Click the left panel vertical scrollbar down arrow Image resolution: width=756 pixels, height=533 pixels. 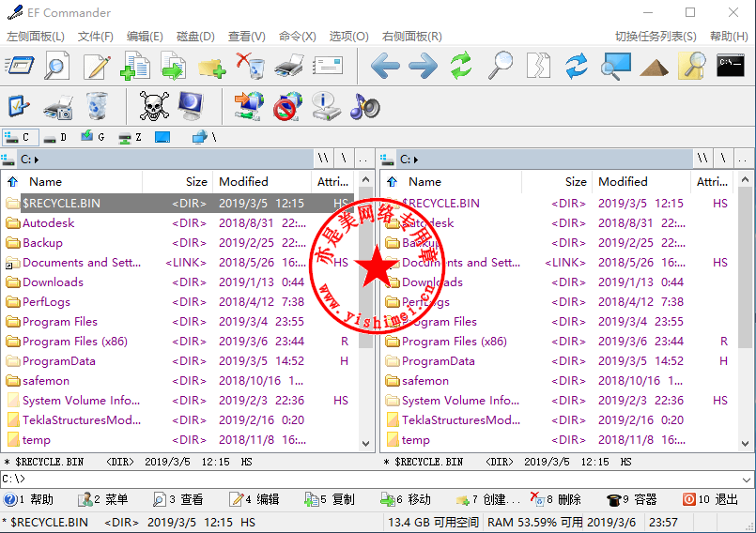(366, 443)
